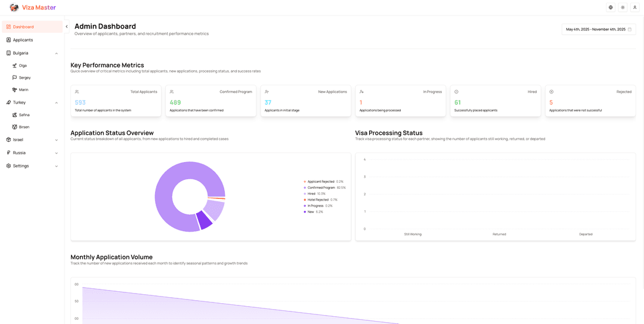644x324 pixels.
Task: Open the language globe icon
Action: click(x=611, y=7)
